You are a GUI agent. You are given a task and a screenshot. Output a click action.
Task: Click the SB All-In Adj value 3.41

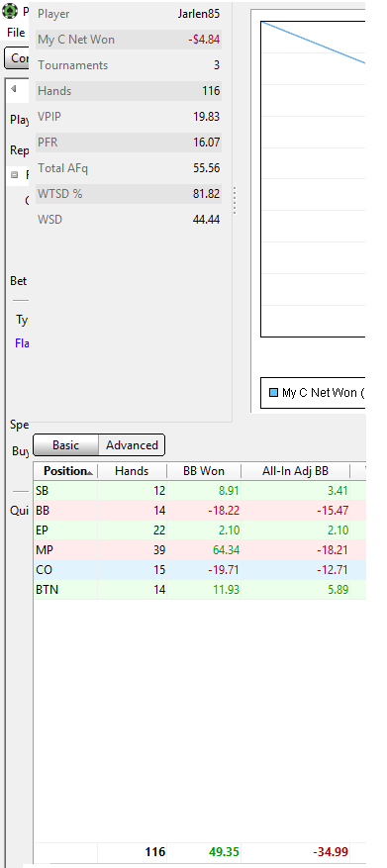(338, 491)
